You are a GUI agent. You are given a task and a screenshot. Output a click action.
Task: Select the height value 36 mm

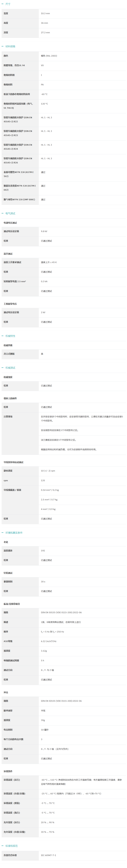coord(44,23)
